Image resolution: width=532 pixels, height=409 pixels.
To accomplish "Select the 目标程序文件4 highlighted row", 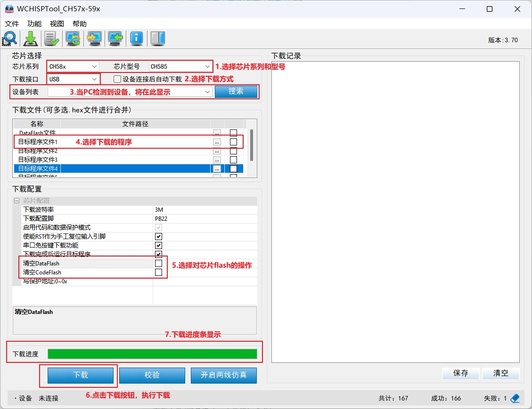I will 129,168.
